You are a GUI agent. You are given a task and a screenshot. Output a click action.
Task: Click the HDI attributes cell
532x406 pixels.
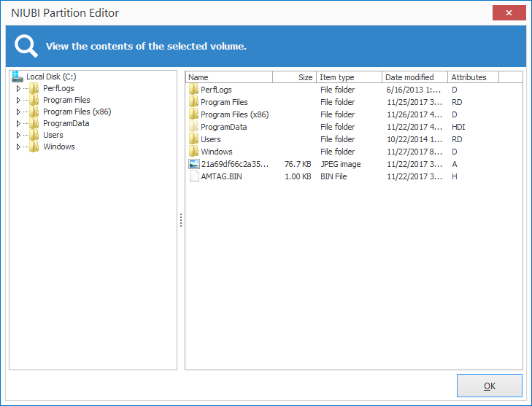458,127
